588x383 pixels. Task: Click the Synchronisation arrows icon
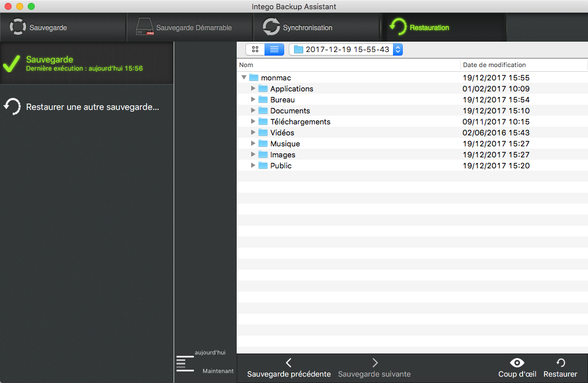tap(271, 27)
